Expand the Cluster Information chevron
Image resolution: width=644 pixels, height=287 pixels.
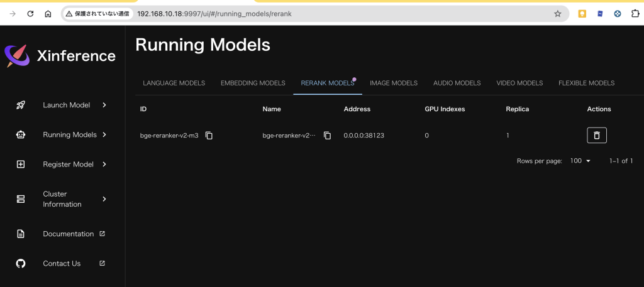tap(104, 199)
